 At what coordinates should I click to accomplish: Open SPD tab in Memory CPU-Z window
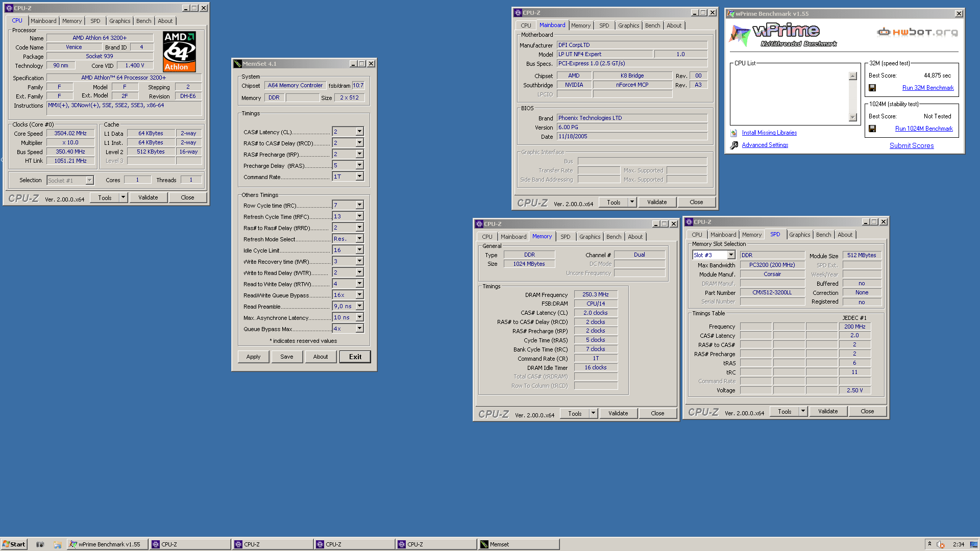pyautogui.click(x=565, y=237)
